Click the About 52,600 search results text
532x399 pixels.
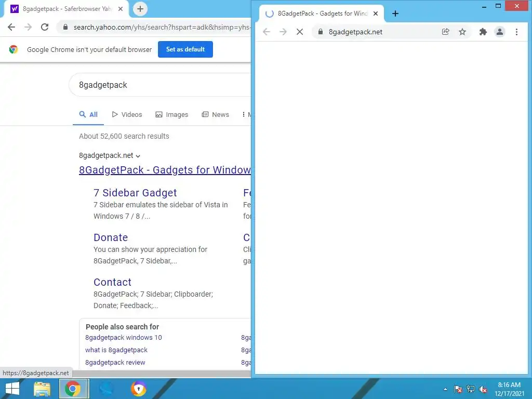124,136
